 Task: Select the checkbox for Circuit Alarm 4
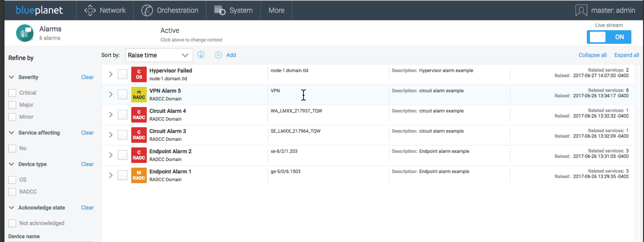pos(122,115)
